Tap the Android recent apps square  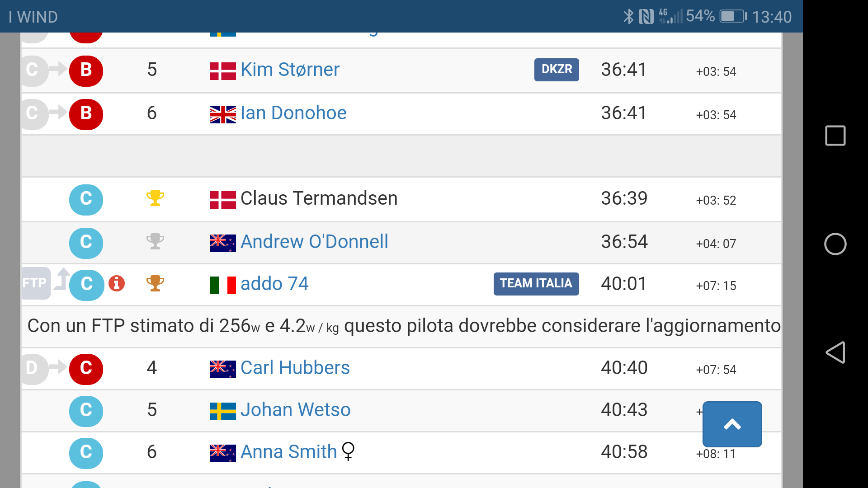pyautogui.click(x=835, y=136)
